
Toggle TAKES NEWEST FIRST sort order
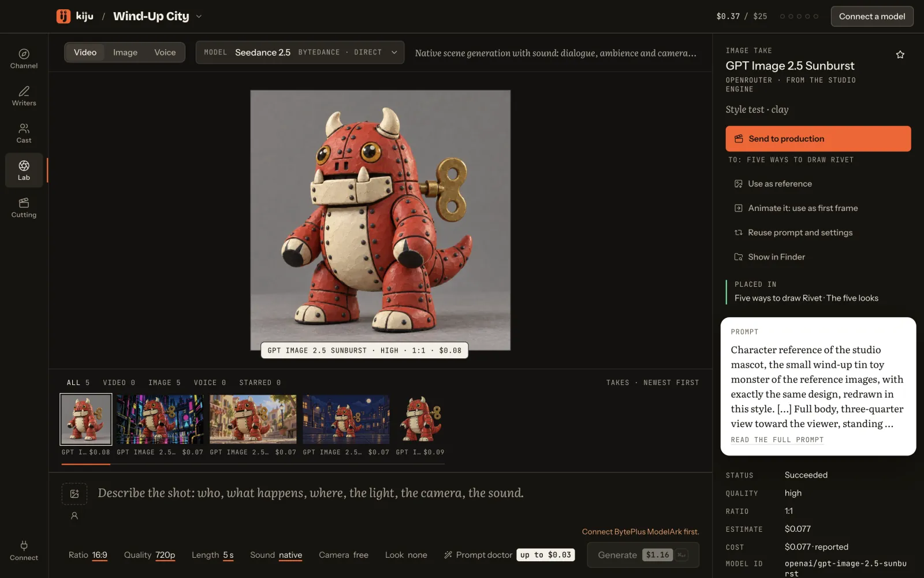click(653, 383)
